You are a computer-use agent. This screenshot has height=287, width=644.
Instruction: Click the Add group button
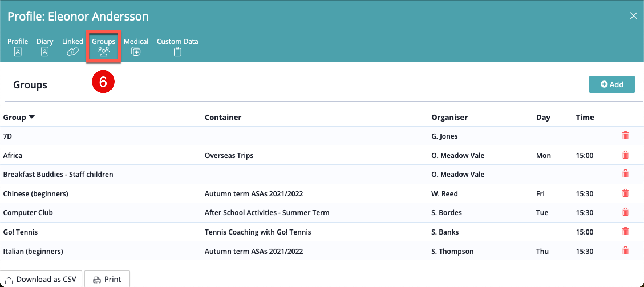coord(612,84)
